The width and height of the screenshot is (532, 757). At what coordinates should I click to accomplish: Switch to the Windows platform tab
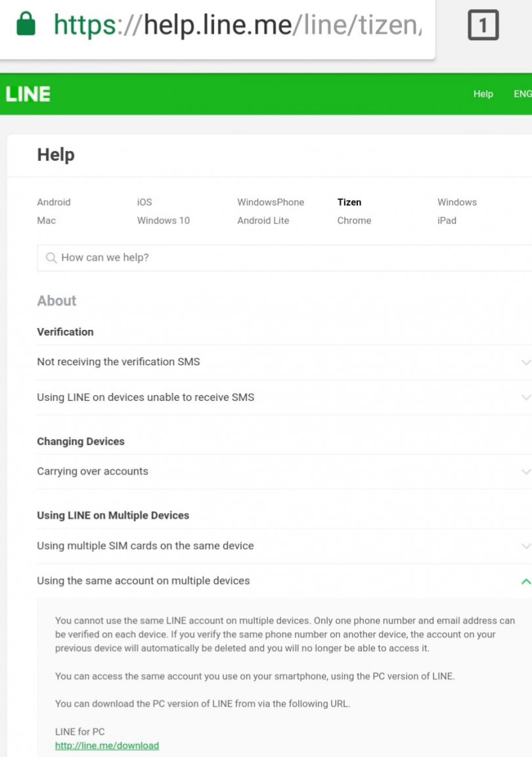click(x=456, y=202)
